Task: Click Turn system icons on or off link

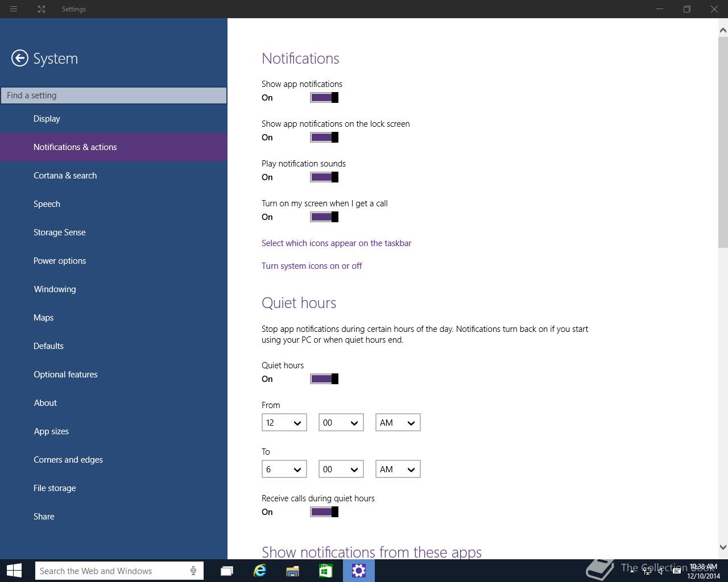Action: 312,266
